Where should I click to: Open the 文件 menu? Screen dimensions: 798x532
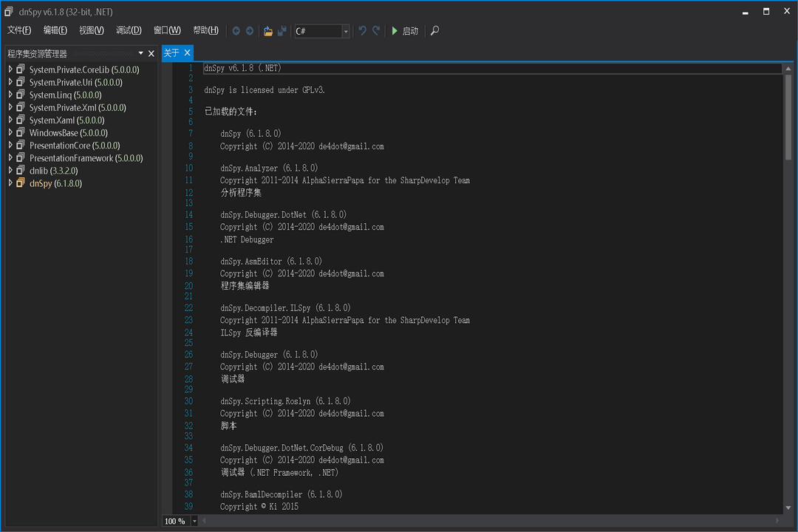(18, 30)
